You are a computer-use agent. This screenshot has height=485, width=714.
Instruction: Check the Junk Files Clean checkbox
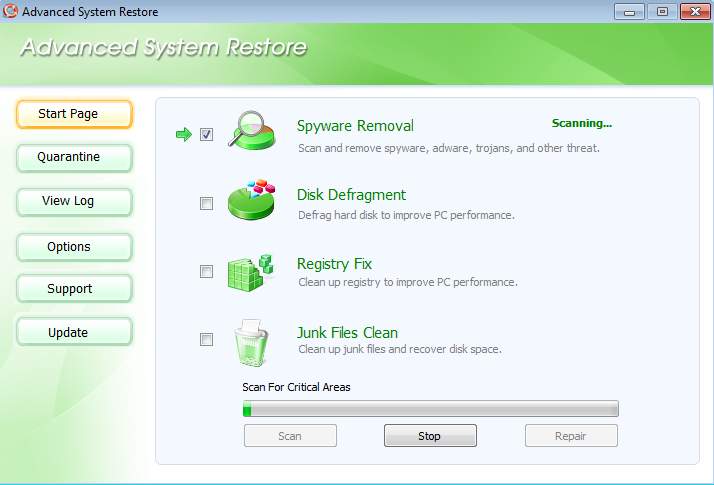click(x=206, y=339)
